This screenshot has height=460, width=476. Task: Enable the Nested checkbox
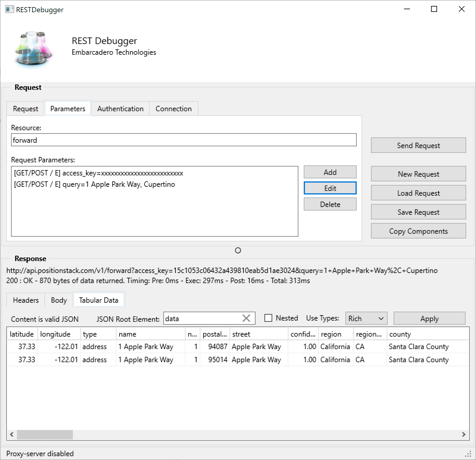point(268,318)
